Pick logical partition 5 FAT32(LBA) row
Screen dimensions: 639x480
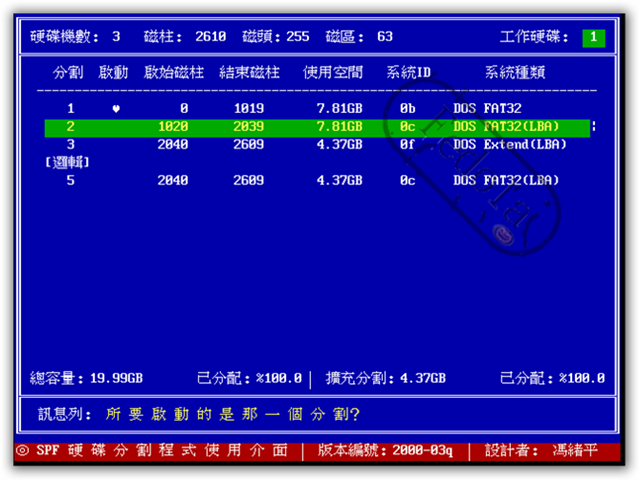(316, 180)
